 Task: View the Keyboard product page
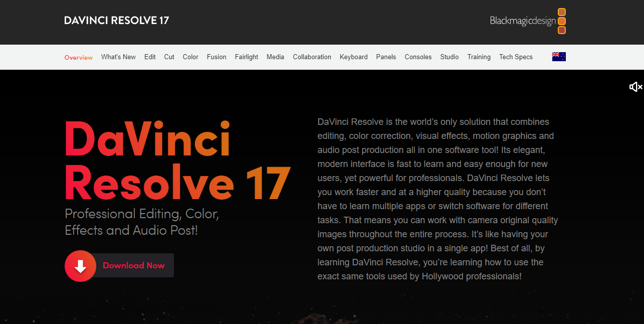point(353,57)
